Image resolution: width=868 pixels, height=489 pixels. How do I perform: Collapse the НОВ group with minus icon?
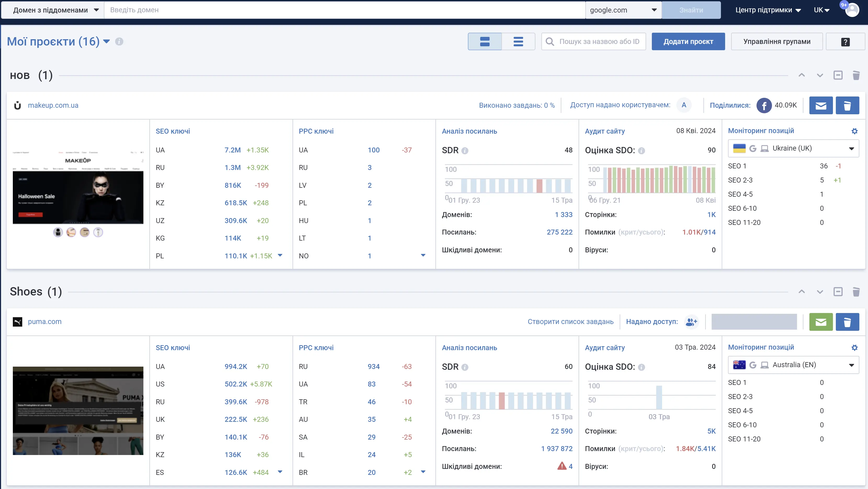click(x=838, y=75)
